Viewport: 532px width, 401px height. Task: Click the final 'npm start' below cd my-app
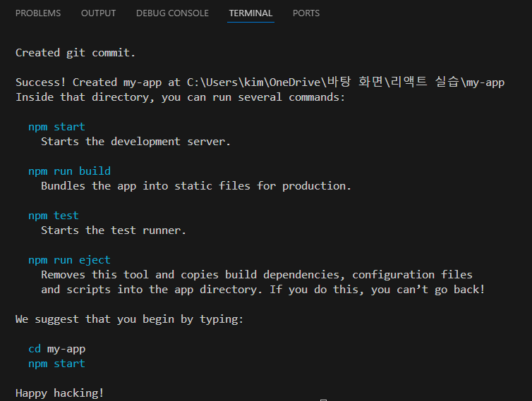pyautogui.click(x=56, y=364)
